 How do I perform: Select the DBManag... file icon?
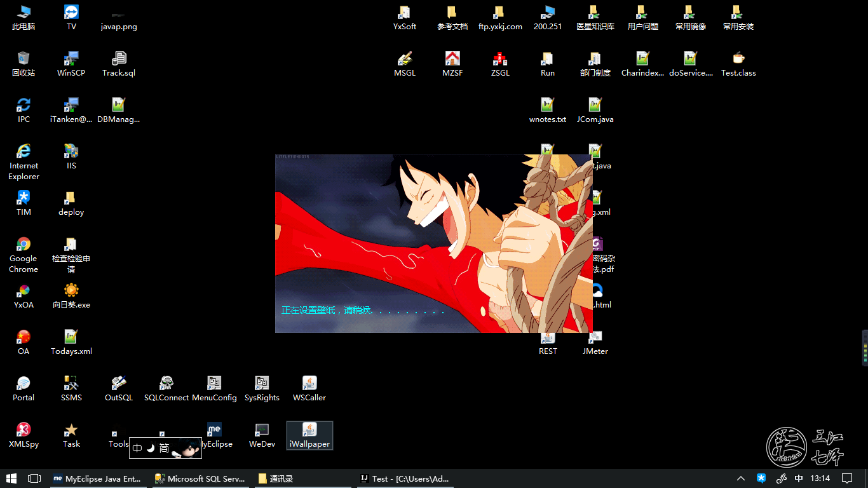(119, 111)
